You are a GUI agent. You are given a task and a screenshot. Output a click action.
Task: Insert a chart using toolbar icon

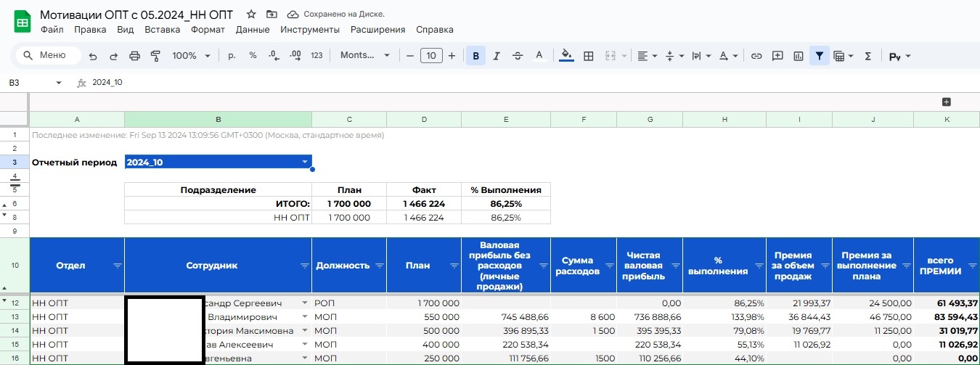tap(799, 56)
